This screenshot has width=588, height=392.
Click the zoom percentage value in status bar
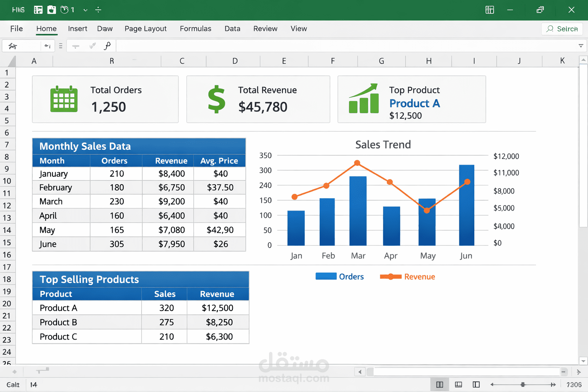[x=574, y=385]
